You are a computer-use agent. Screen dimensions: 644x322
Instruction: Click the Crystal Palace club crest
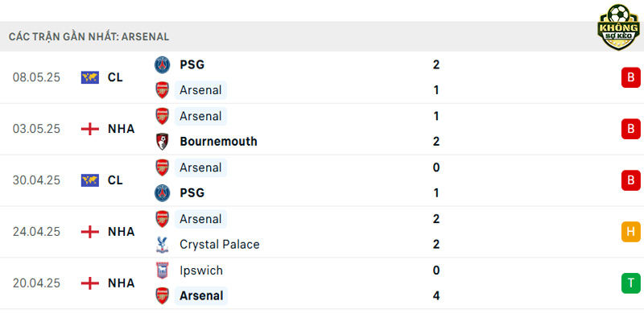tap(163, 245)
